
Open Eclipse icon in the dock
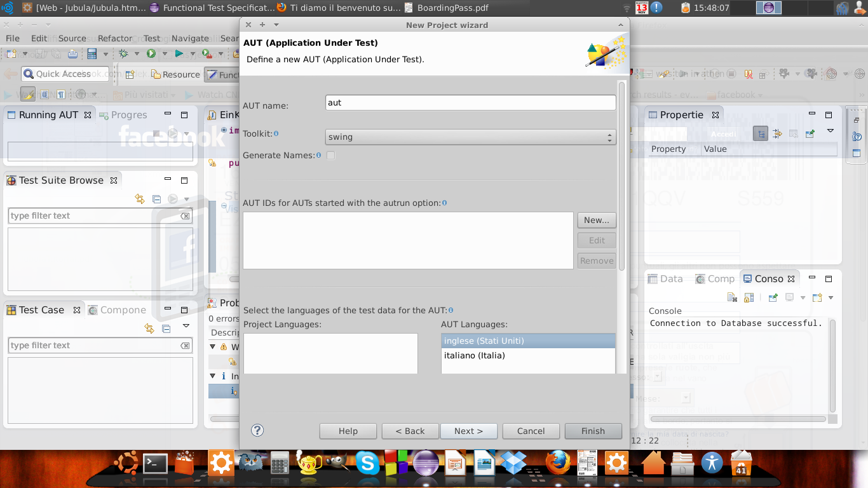[426, 463]
